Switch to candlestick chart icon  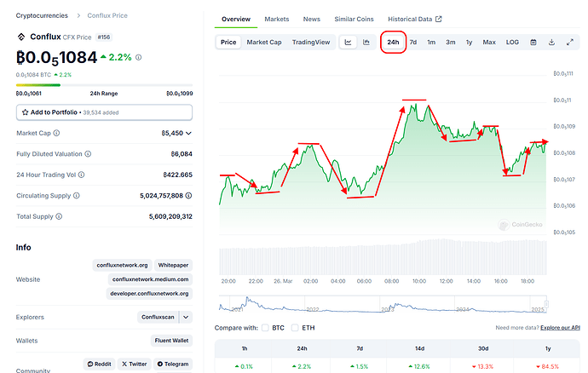pos(366,43)
